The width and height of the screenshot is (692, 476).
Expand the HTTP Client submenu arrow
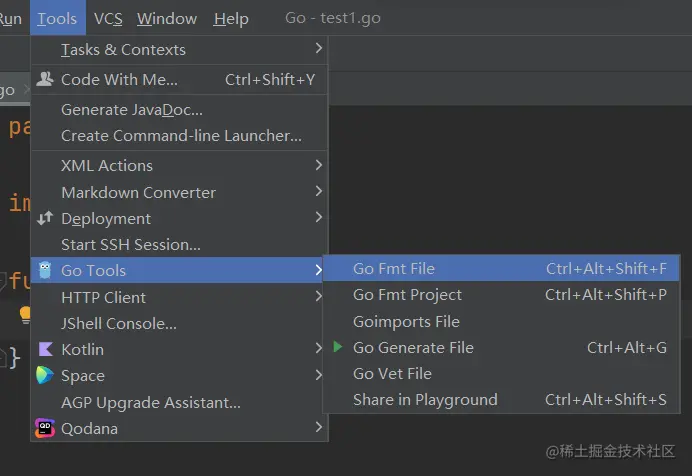pyautogui.click(x=318, y=297)
